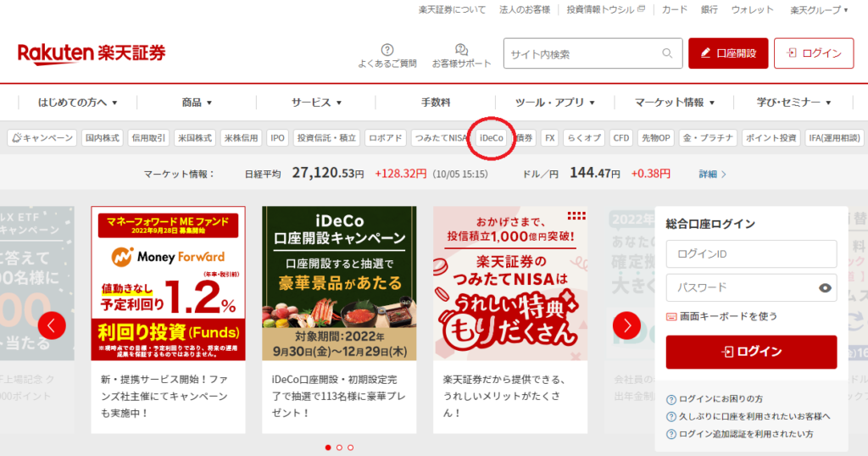Select the キャンペーン tag

(x=42, y=138)
